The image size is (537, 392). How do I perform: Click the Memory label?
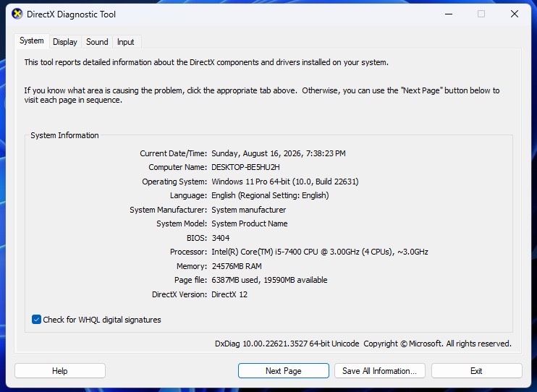[x=192, y=266]
